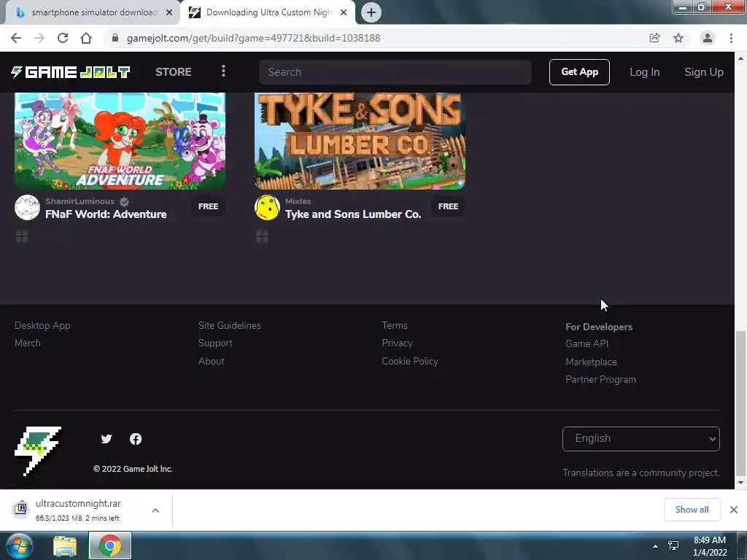Open Tyke and Sons Lumber Co. title
The image size is (747, 560).
point(353,214)
